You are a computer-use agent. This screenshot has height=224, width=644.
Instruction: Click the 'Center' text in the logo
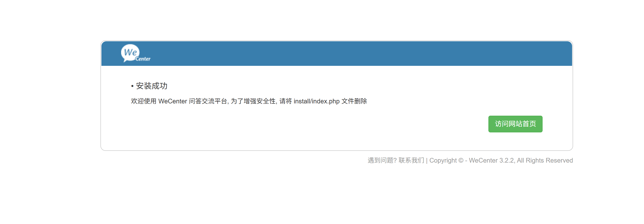(143, 59)
